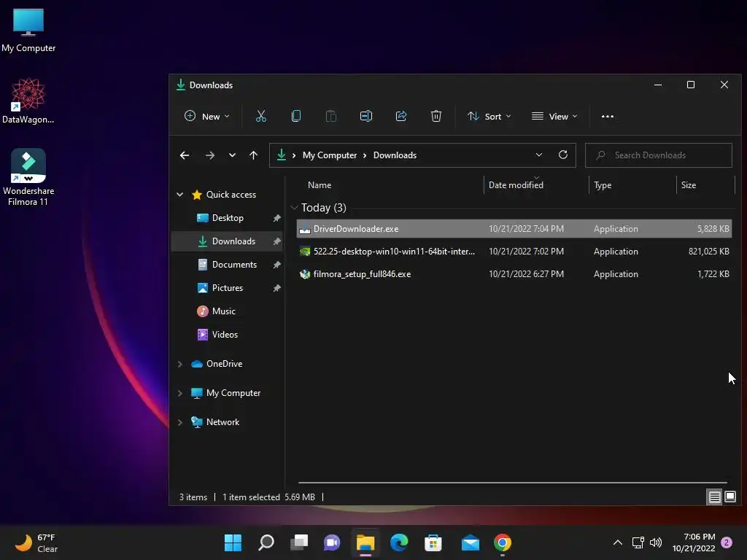Expand address bar history dropdown
Viewport: 747px width, 560px height.
pyautogui.click(x=539, y=155)
